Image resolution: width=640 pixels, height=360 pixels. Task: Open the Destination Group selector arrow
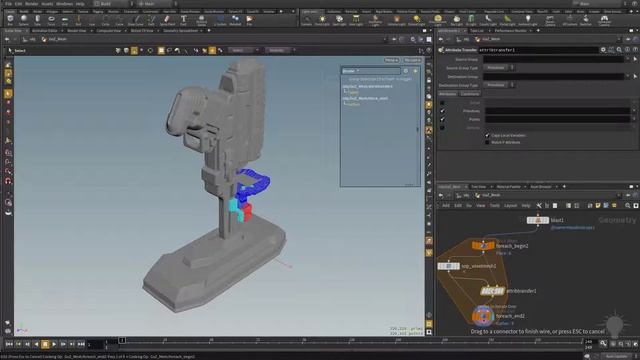(x=635, y=76)
